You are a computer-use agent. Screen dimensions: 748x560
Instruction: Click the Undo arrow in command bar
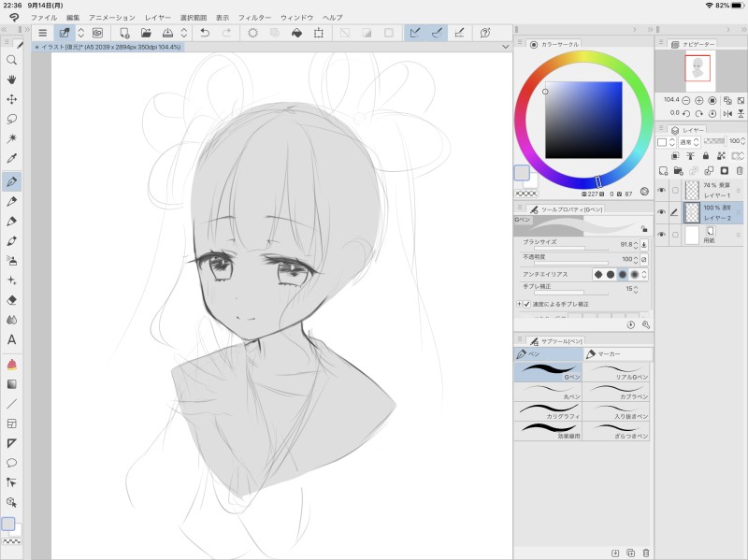[205, 33]
